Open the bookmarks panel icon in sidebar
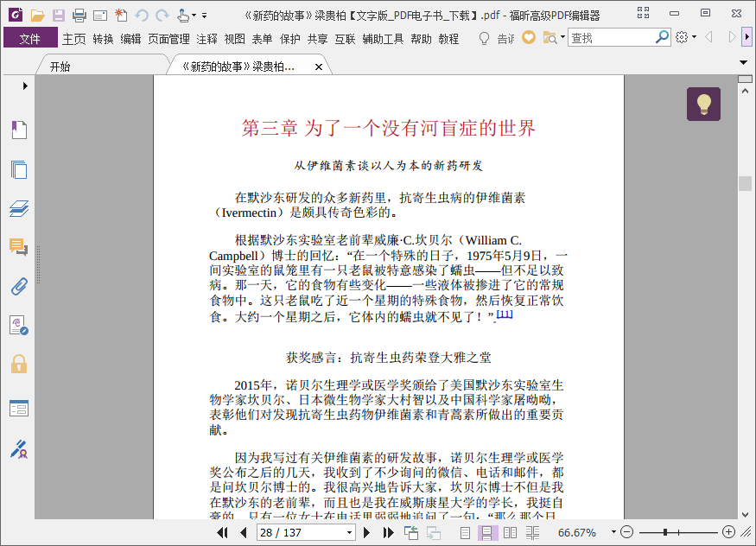 19,130
